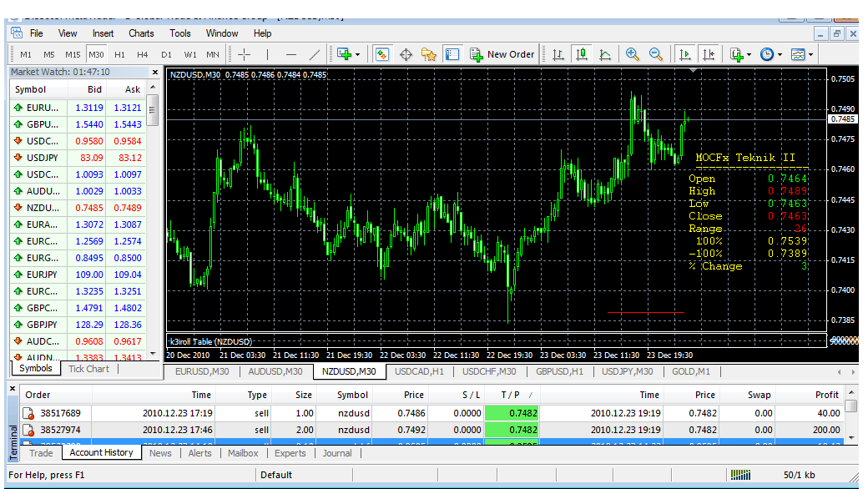This screenshot has width=868, height=489.
Task: Expand the indicators dropdown arrow
Action: [749, 55]
